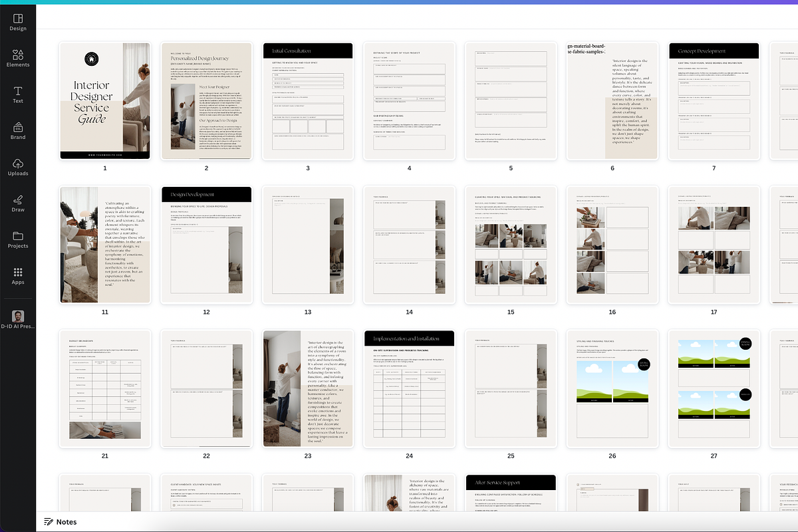Open the Design panel in sidebar
Viewport: 798px width, 532px height.
(18, 22)
